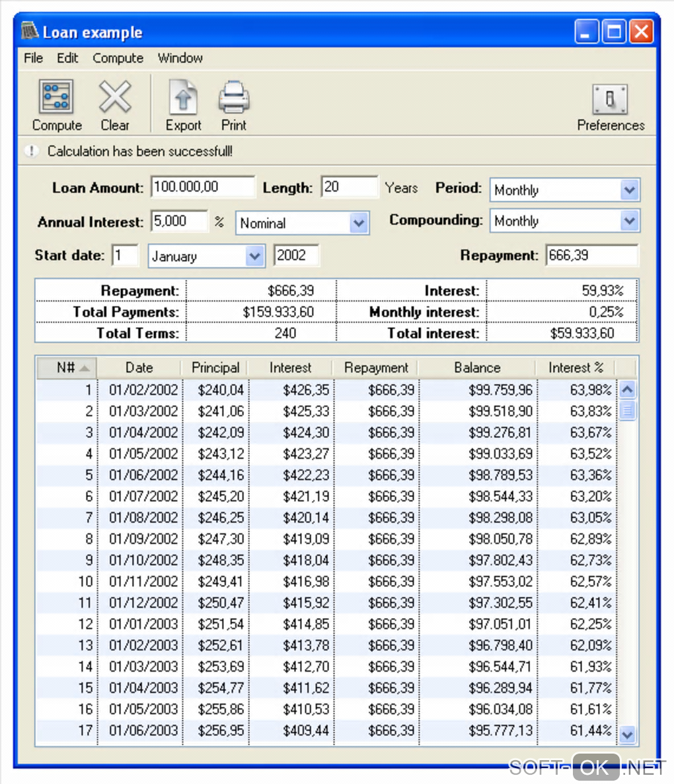Open the Window menu
This screenshot has width=674, height=784.
click(180, 58)
